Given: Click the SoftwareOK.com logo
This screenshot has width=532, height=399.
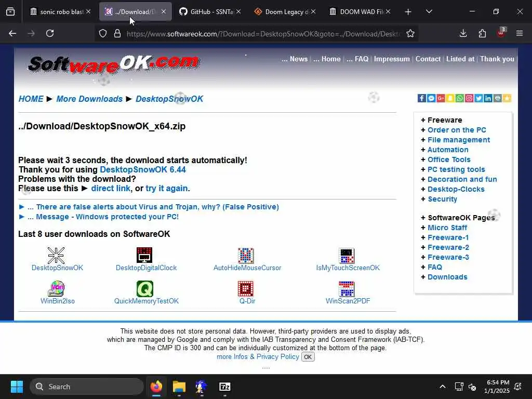Looking at the screenshot, I should tap(113, 64).
